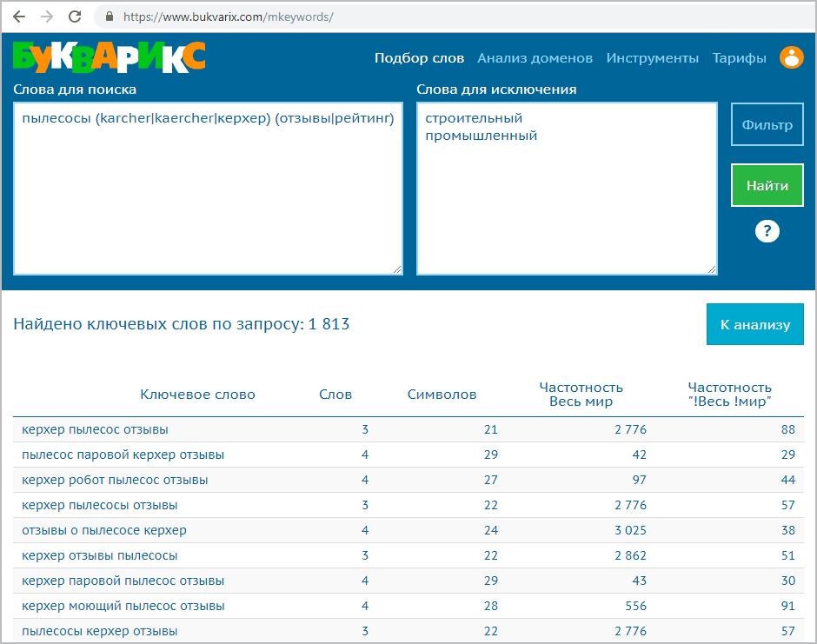Click the question mark help icon

coord(767,231)
